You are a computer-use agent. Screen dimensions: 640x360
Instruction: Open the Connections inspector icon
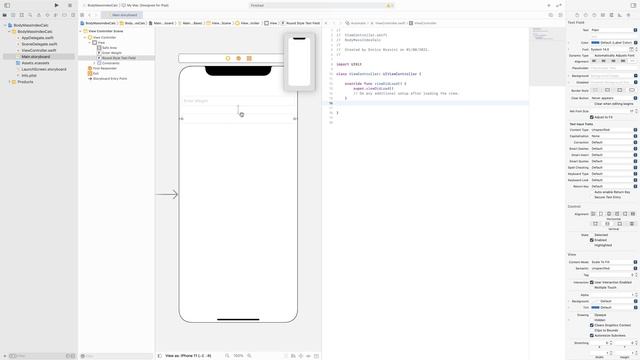pos(629,15)
